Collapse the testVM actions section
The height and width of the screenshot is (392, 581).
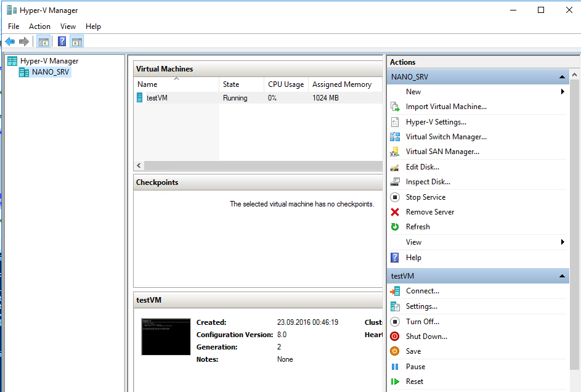[x=562, y=276]
